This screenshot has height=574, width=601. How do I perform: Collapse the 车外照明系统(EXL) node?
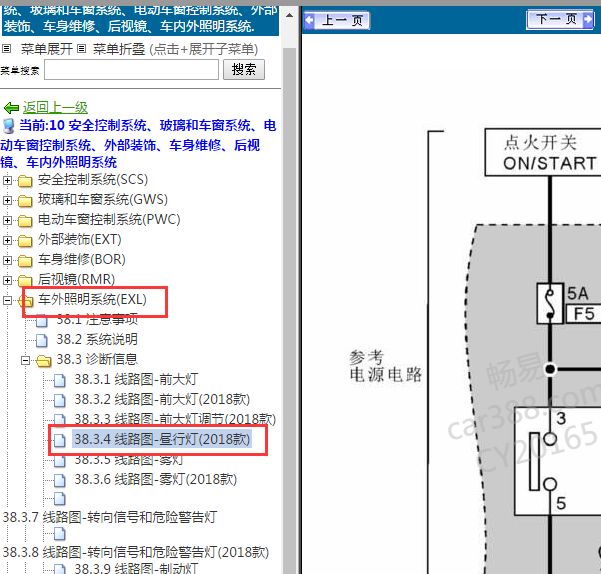(7, 300)
